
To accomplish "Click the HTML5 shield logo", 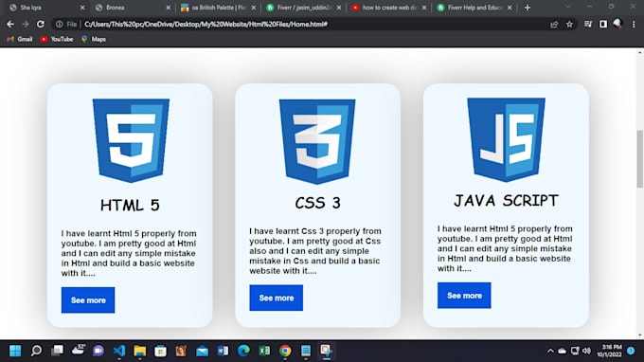I will click(131, 140).
